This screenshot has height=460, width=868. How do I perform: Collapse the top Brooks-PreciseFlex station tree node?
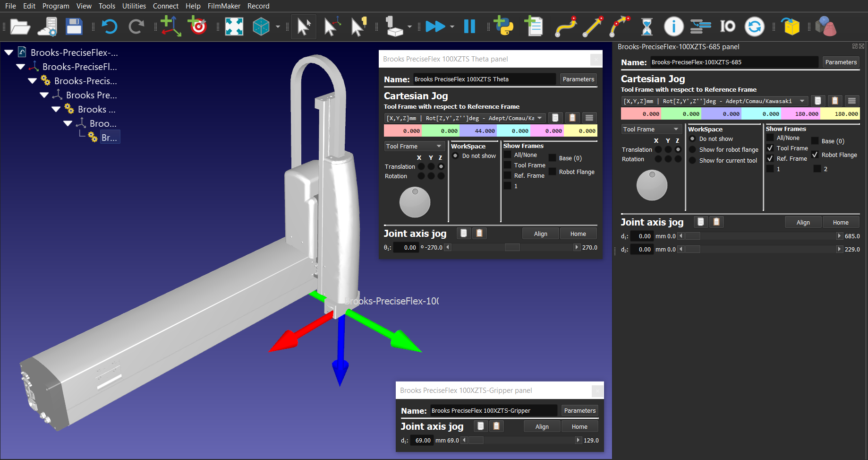(9, 52)
